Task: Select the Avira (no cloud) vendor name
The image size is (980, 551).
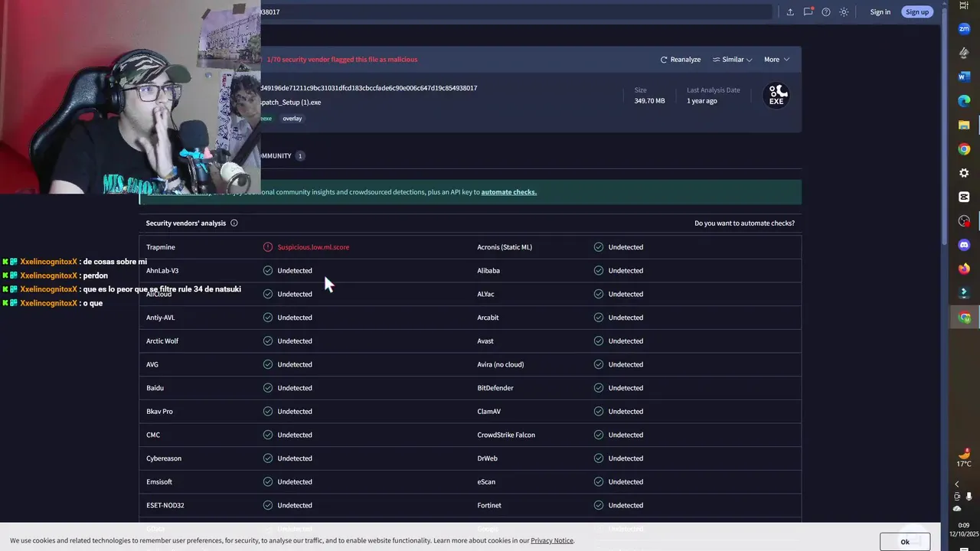Action: point(501,364)
